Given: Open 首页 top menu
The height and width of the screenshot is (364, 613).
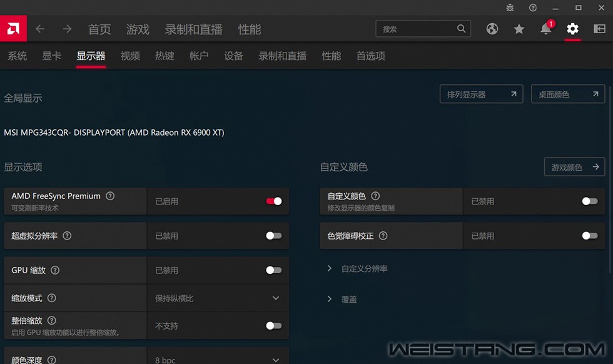Looking at the screenshot, I should click(99, 29).
